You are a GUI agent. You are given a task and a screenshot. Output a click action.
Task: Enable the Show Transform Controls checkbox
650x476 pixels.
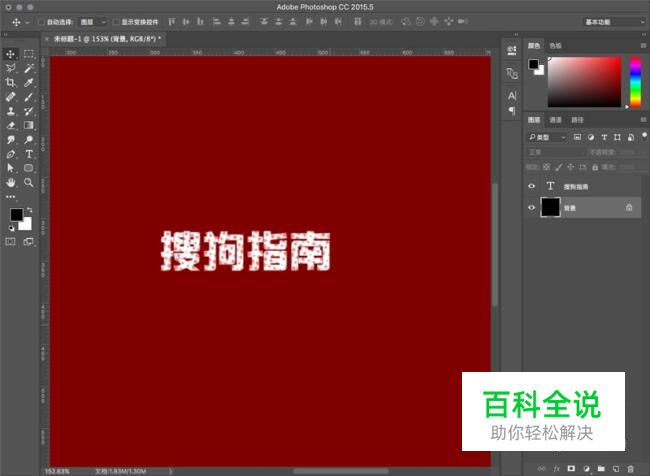[116, 22]
